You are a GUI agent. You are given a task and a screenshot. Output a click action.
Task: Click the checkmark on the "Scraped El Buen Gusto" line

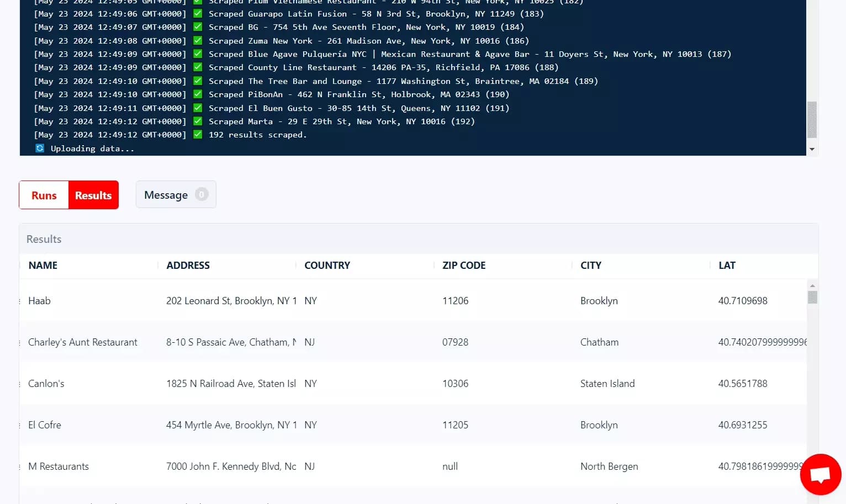point(197,108)
